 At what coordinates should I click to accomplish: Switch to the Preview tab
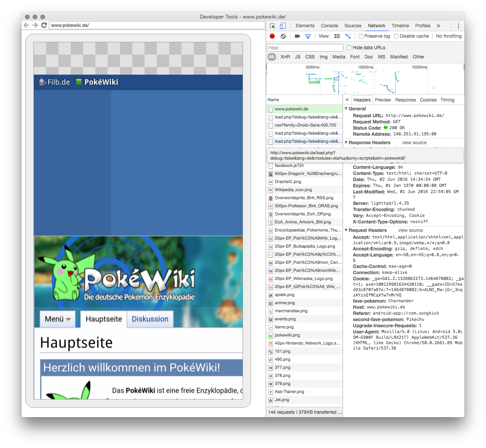pyautogui.click(x=383, y=100)
